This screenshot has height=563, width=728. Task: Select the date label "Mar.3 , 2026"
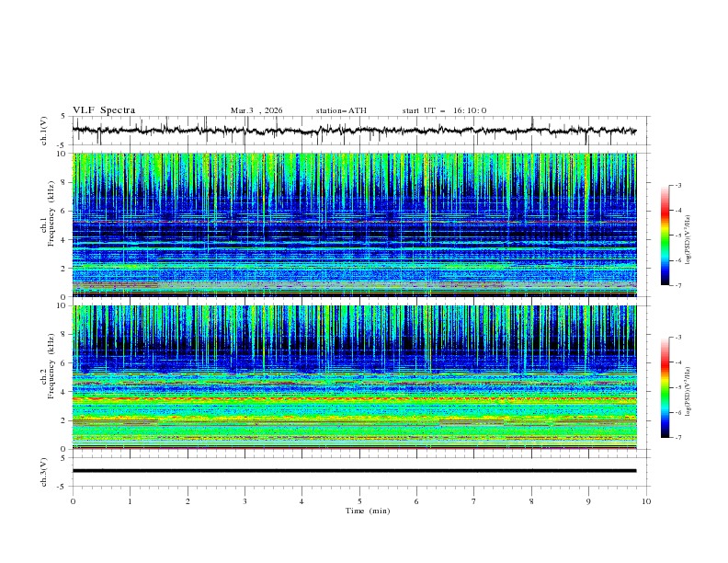(256, 110)
